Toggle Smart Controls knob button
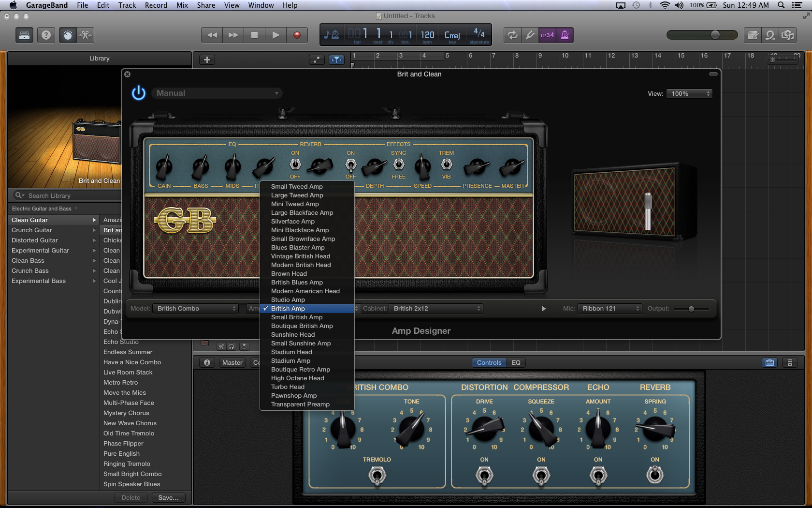 tap(68, 35)
